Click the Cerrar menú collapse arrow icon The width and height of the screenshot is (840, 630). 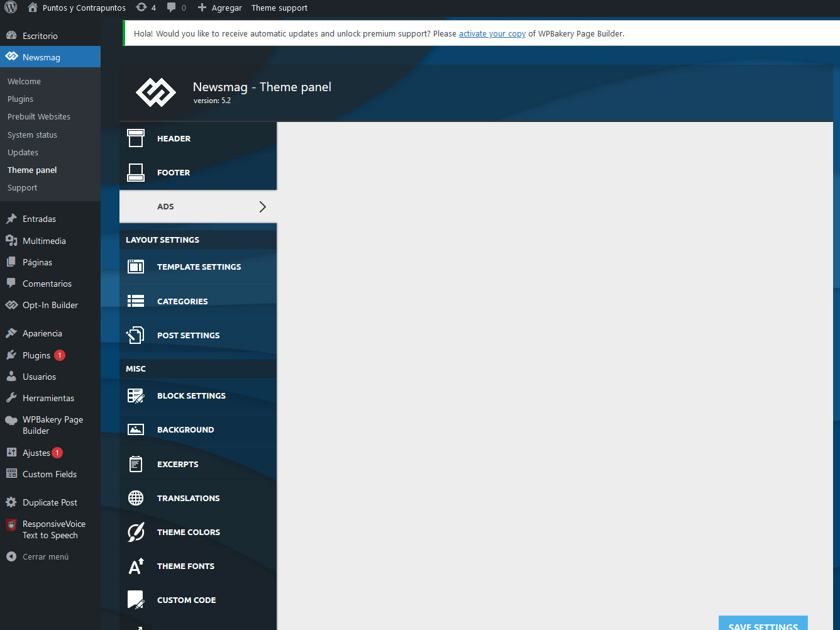pos(11,556)
